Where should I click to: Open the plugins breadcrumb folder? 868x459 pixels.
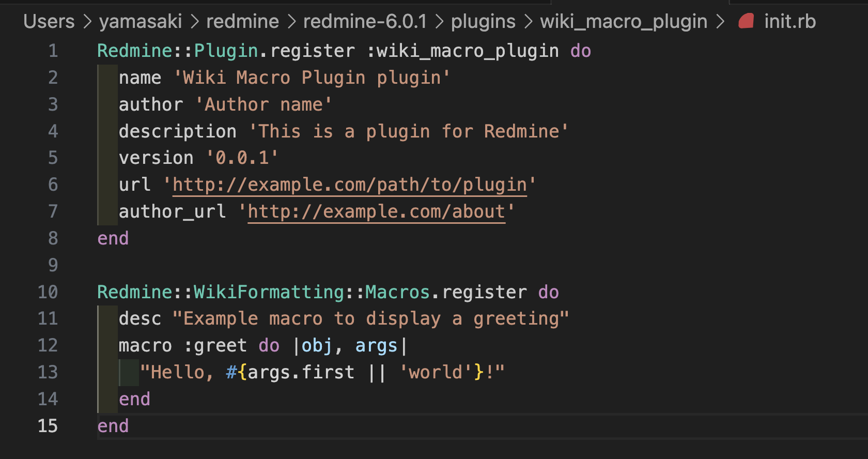(x=483, y=21)
